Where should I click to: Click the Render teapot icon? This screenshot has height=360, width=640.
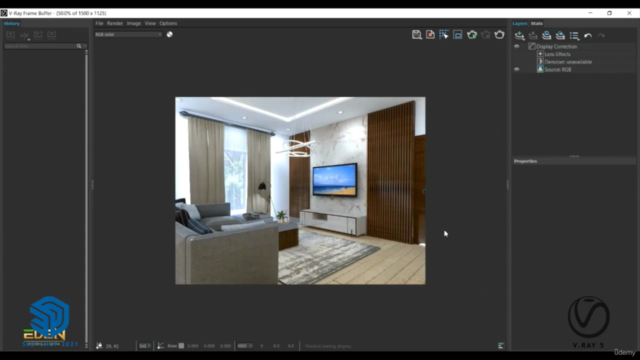click(499, 35)
